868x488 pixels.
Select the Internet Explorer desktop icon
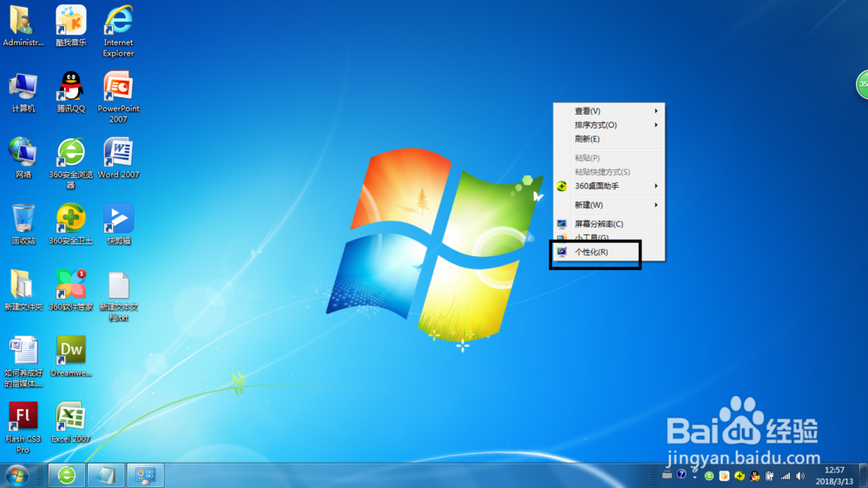pos(118,31)
